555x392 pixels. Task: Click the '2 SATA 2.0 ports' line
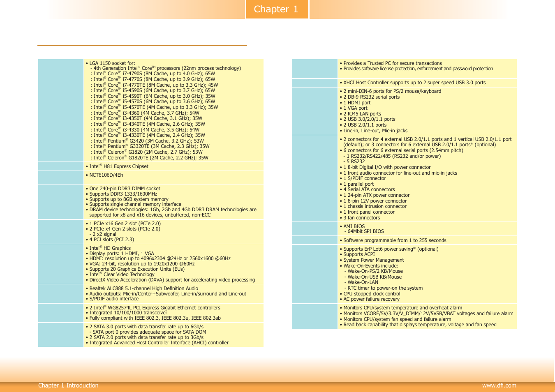coord(144,337)
